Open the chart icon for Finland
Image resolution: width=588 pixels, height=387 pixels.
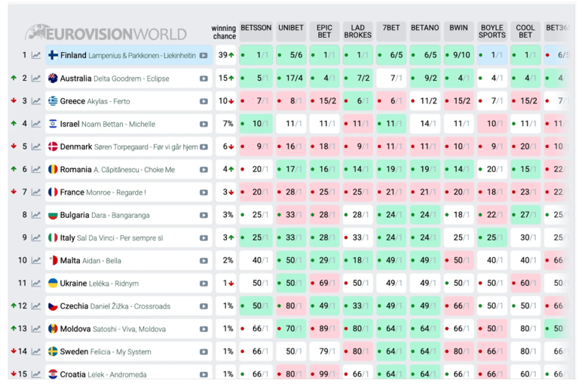pyautogui.click(x=36, y=56)
